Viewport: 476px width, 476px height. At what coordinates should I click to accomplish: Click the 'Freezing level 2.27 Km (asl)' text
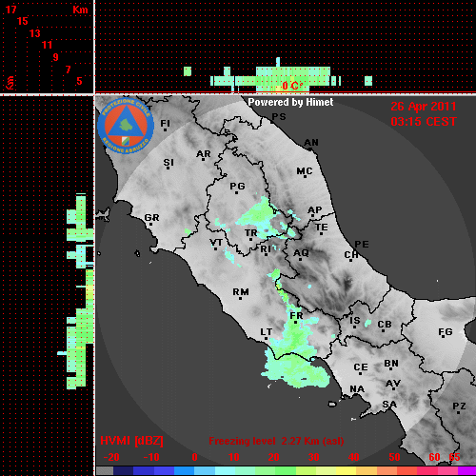tap(276, 441)
